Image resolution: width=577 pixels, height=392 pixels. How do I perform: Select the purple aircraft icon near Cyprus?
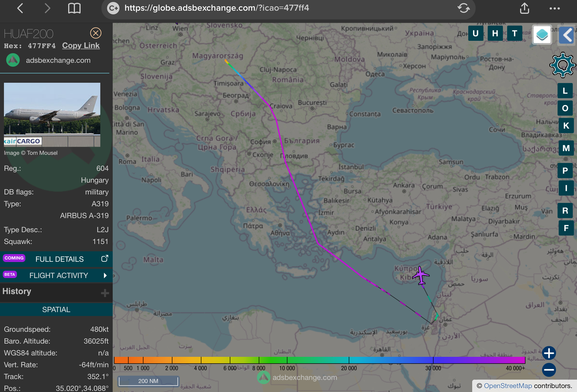click(x=421, y=276)
